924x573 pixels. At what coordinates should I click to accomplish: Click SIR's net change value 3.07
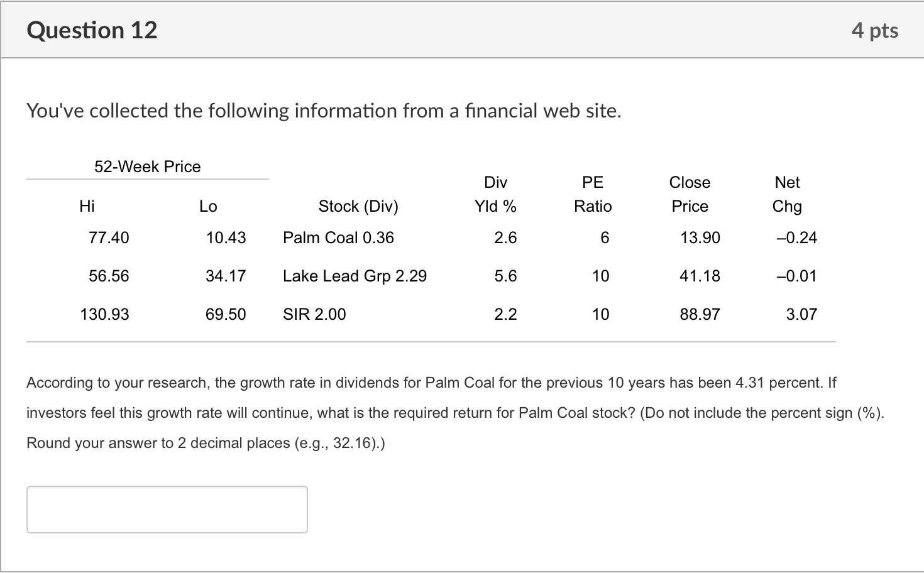click(801, 314)
